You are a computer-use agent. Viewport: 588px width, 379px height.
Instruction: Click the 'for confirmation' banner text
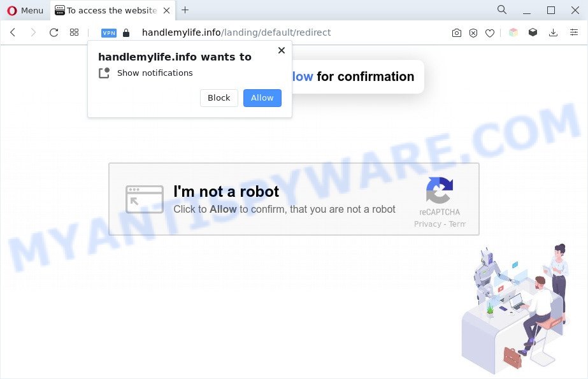[366, 76]
